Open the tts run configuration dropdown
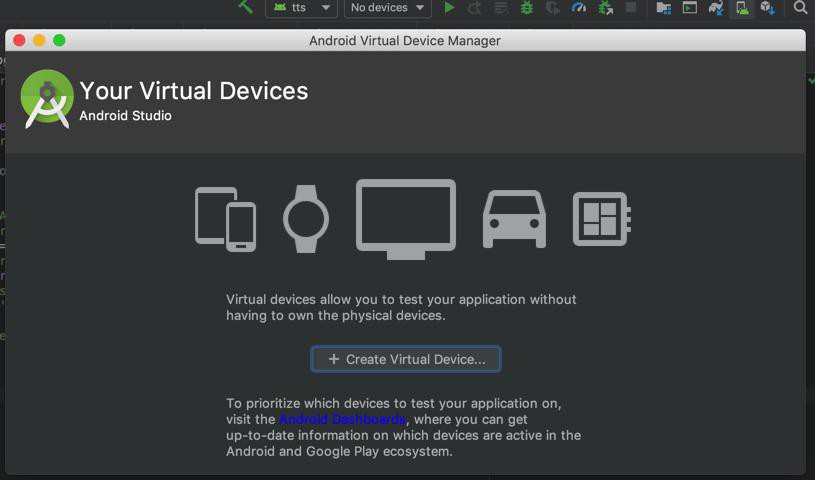The width and height of the screenshot is (815, 480). point(300,8)
